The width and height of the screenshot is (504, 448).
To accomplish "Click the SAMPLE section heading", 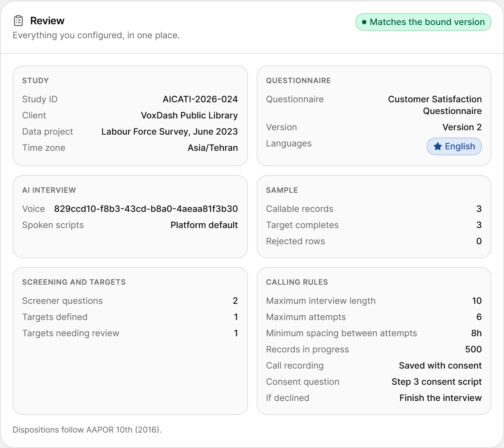I will click(282, 190).
